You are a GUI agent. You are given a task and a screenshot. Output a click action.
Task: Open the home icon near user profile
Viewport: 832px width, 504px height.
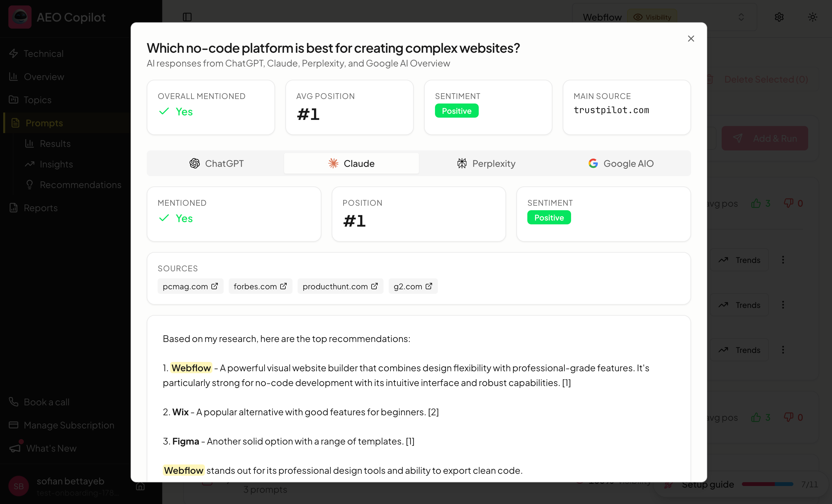click(x=140, y=486)
